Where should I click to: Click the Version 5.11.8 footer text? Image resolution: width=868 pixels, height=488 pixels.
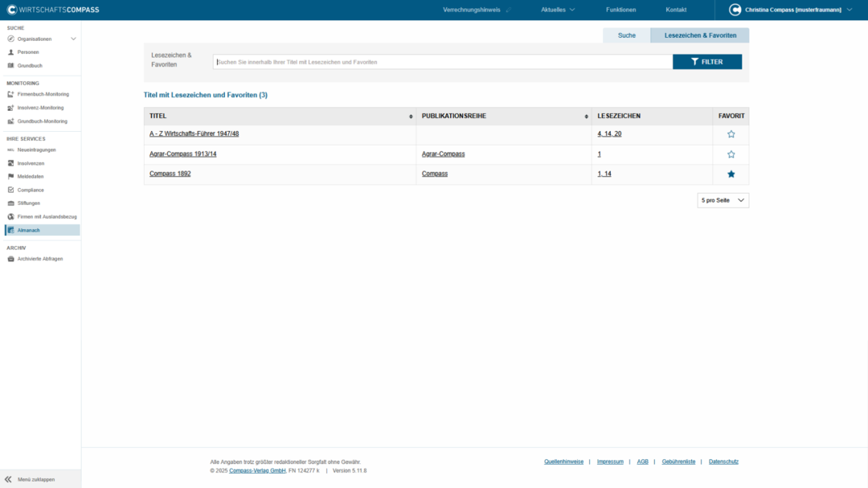350,470
